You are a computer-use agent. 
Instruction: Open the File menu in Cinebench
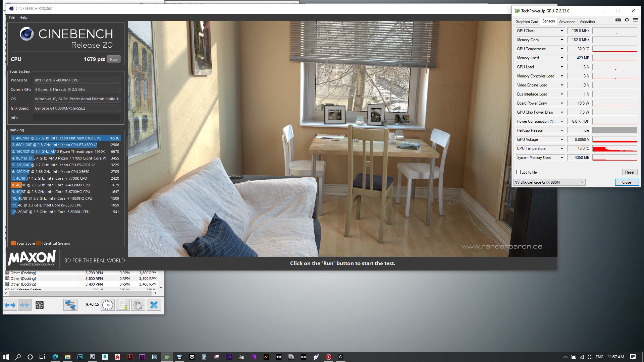point(12,17)
